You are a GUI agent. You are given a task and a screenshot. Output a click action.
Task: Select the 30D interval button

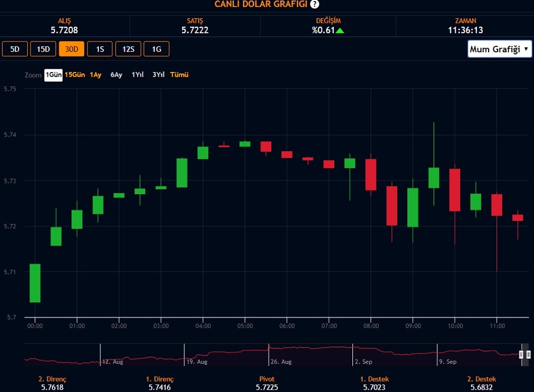[x=72, y=49]
